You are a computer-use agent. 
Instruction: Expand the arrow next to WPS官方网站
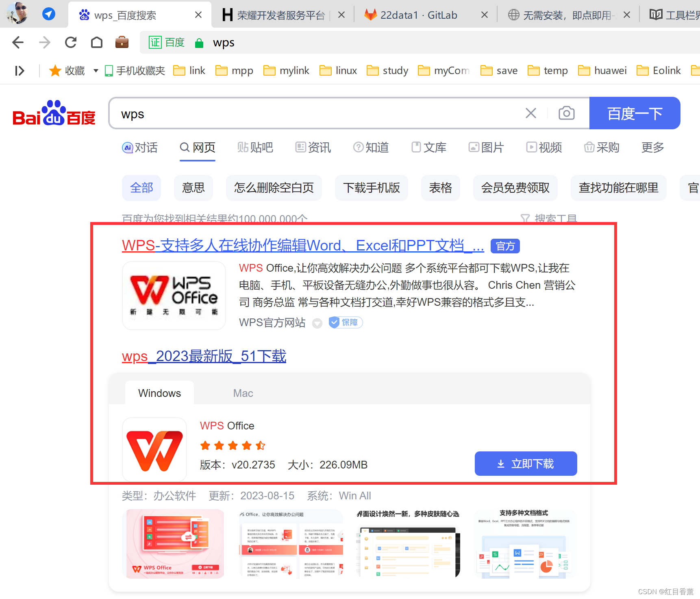point(317,323)
